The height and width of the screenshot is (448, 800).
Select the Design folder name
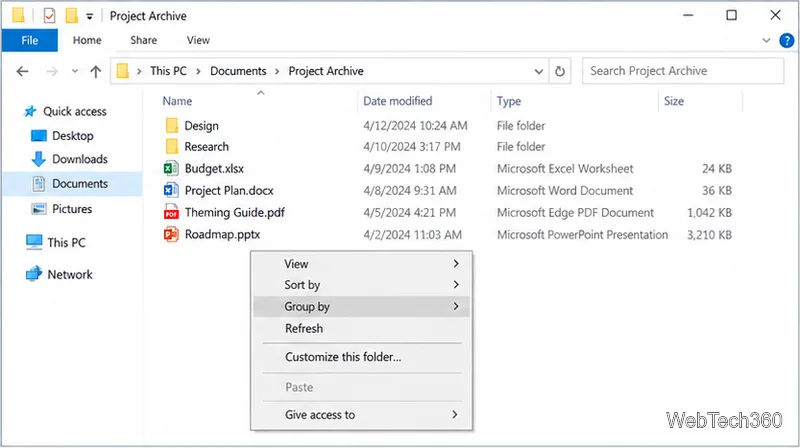(202, 126)
